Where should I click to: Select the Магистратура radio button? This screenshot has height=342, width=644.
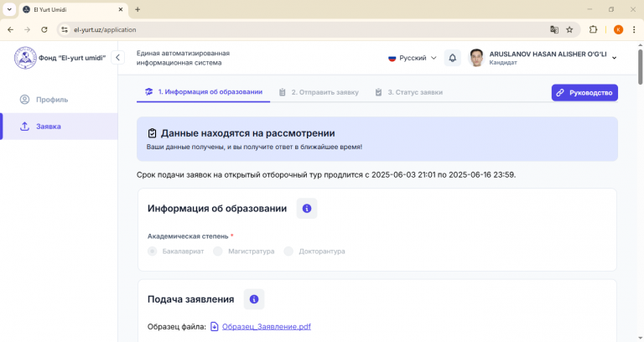218,251
